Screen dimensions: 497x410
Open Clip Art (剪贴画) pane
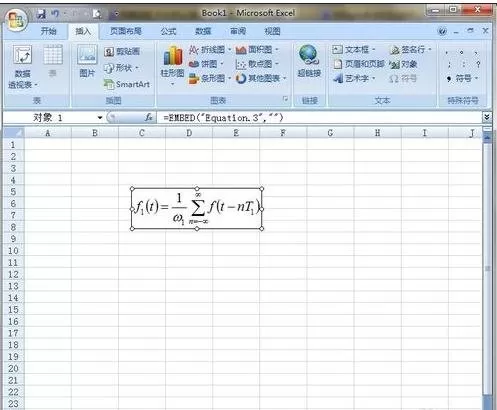pyautogui.click(x=122, y=51)
